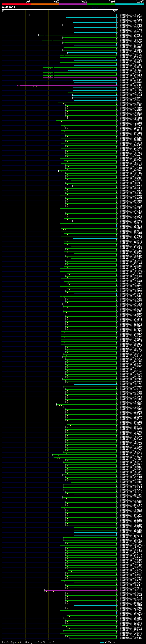Screen dimensions: 146x644
Task: Open hit UniRef100_C0P421
Action: [131, 60]
